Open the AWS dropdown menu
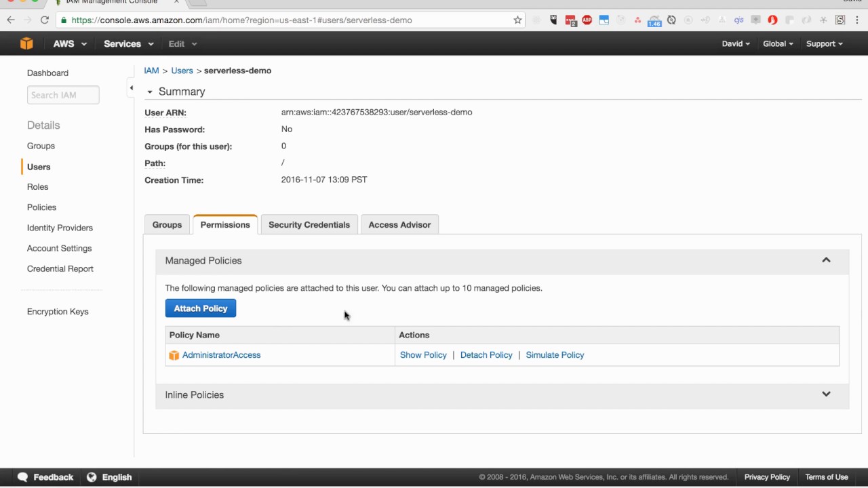The image size is (868, 488). click(70, 43)
